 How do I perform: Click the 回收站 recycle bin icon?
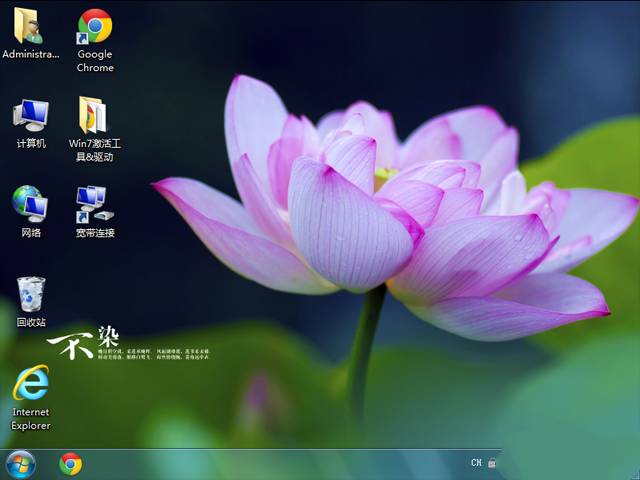30,294
